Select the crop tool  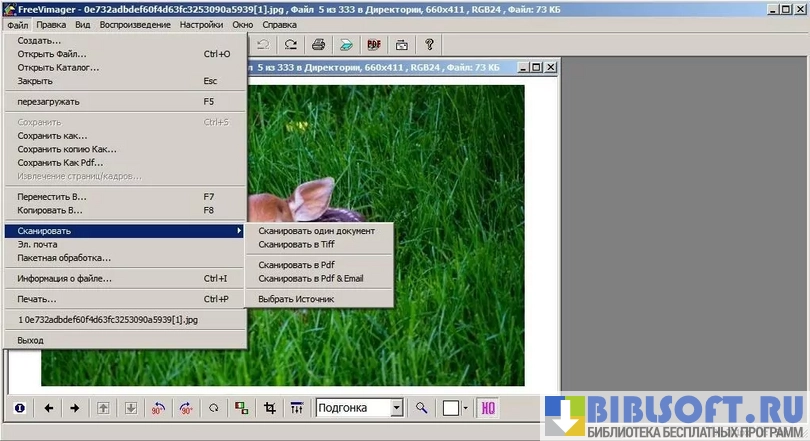pyautogui.click(x=269, y=408)
